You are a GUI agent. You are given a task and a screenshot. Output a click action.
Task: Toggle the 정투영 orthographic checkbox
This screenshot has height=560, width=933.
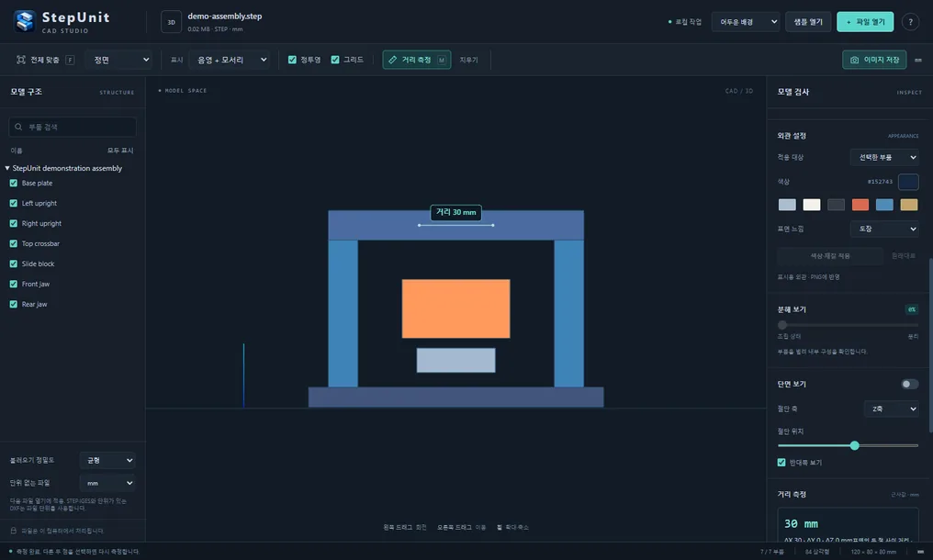tap(292, 60)
